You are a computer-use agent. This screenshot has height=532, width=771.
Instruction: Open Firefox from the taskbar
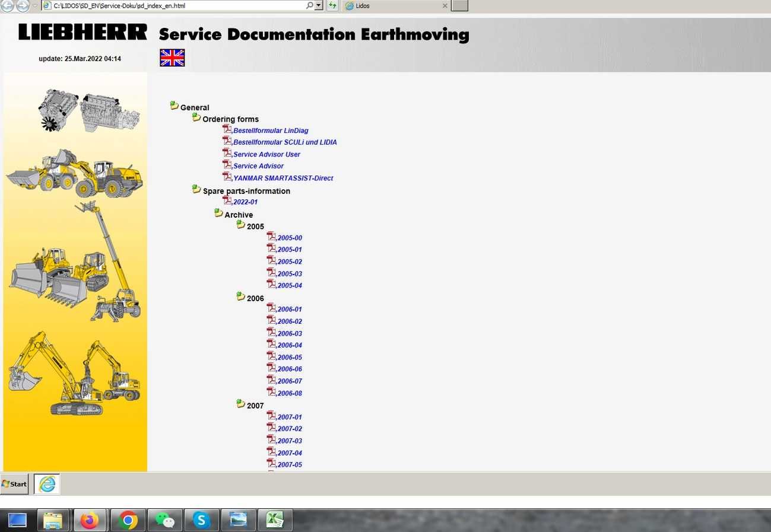pyautogui.click(x=90, y=520)
